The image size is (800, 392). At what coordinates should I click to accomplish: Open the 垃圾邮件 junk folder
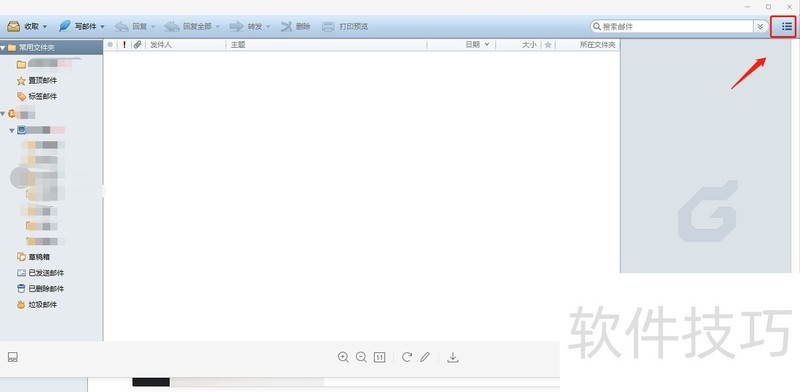[x=36, y=305]
